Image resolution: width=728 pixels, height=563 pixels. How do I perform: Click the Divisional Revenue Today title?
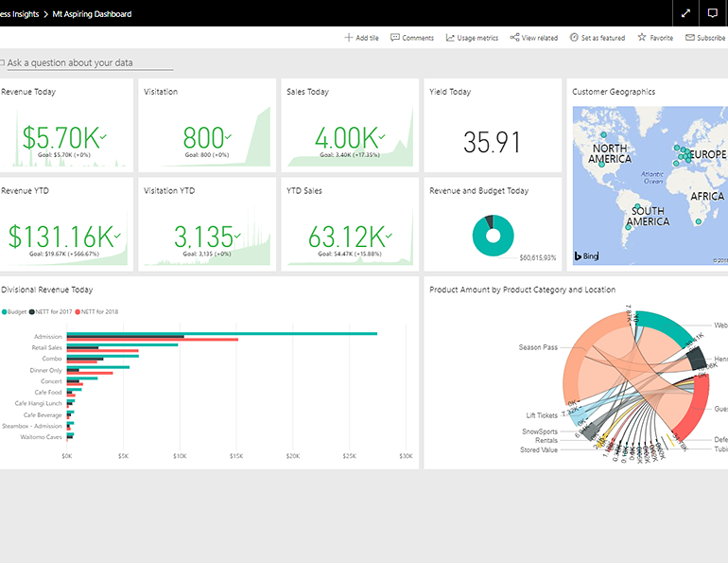pos(47,290)
